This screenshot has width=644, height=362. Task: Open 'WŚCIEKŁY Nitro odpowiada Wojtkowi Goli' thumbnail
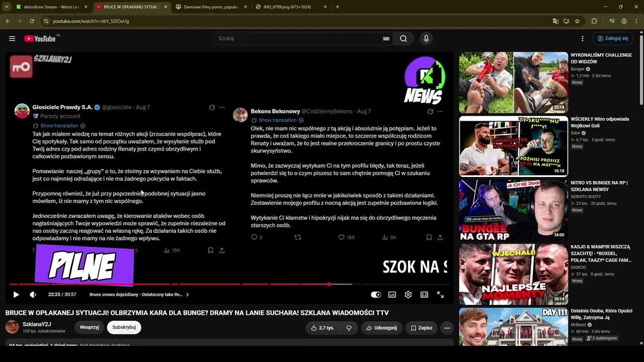(x=514, y=146)
